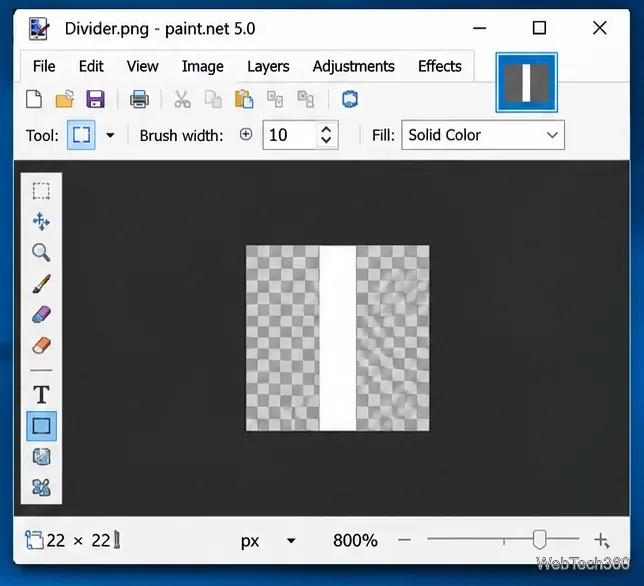This screenshot has width=644, height=586.
Task: Click the zoom slider handle
Action: click(539, 539)
